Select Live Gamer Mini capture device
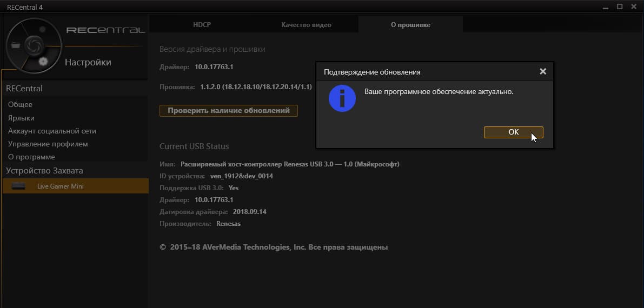 [x=76, y=186]
